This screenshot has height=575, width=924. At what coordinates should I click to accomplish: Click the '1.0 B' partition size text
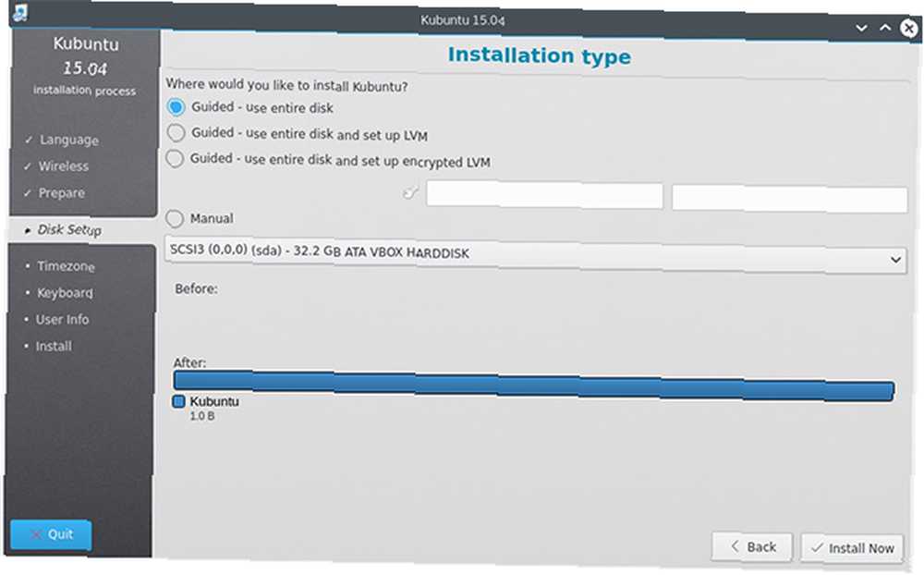[201, 416]
